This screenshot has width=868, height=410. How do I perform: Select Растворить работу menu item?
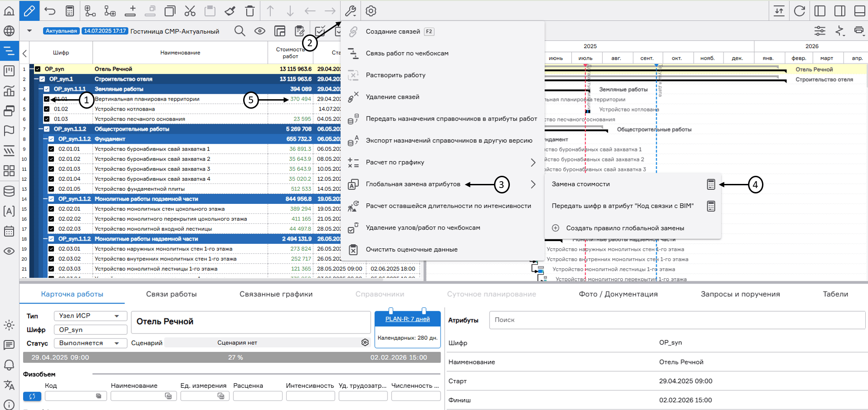click(x=395, y=75)
